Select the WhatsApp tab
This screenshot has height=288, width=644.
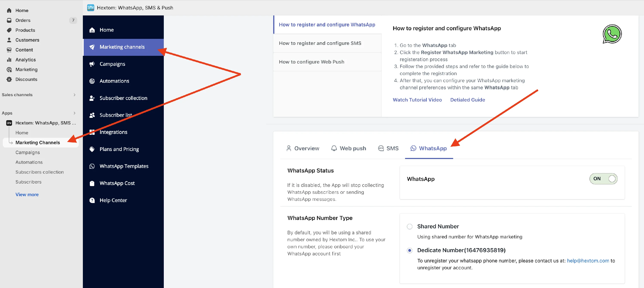(429, 148)
